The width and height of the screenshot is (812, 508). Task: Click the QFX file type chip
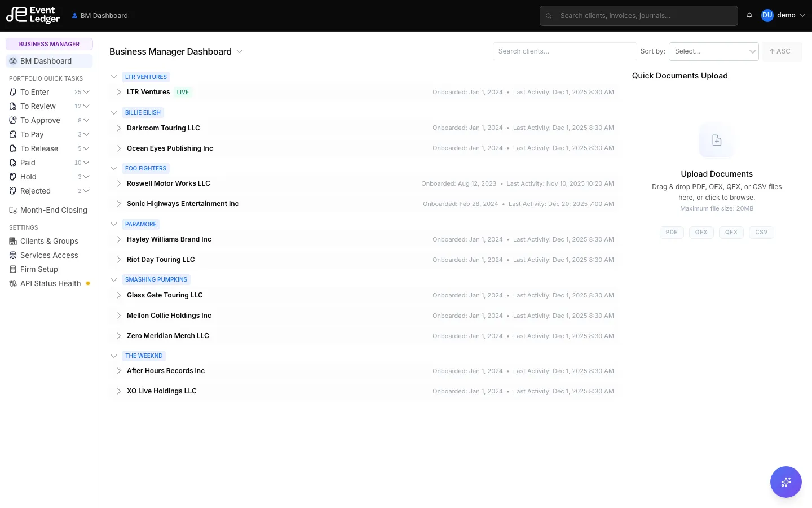click(731, 232)
